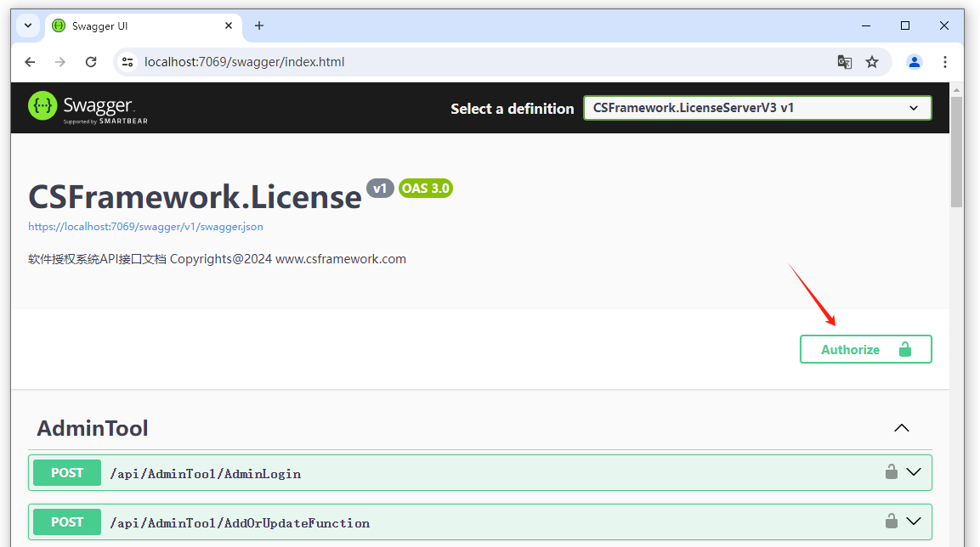Click the address bar URL
Viewport: 980px width, 547px height.
[x=245, y=62]
